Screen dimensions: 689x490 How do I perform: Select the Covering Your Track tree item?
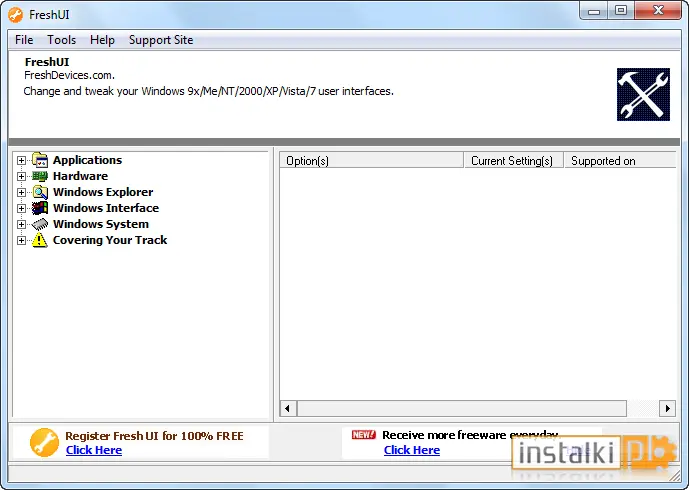coord(110,240)
